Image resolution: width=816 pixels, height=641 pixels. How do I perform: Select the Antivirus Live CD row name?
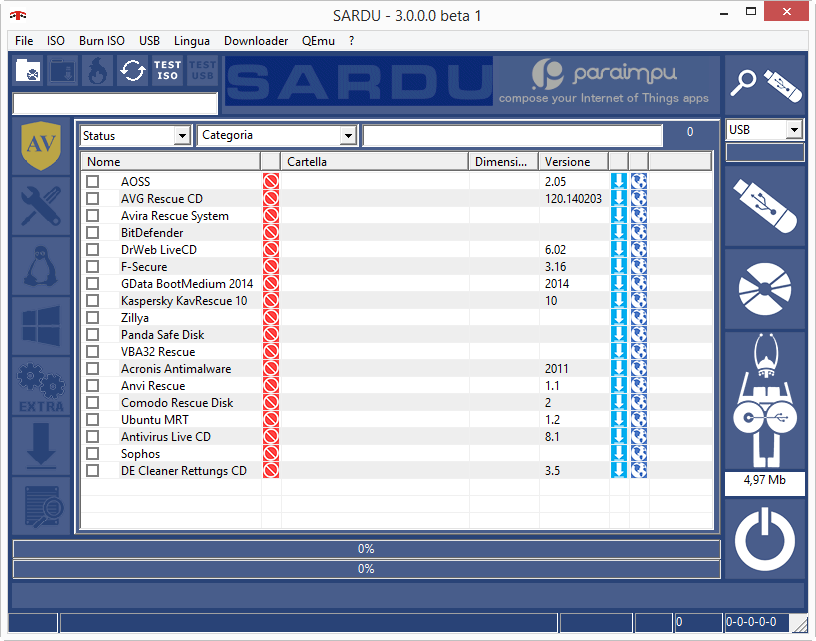[166, 437]
